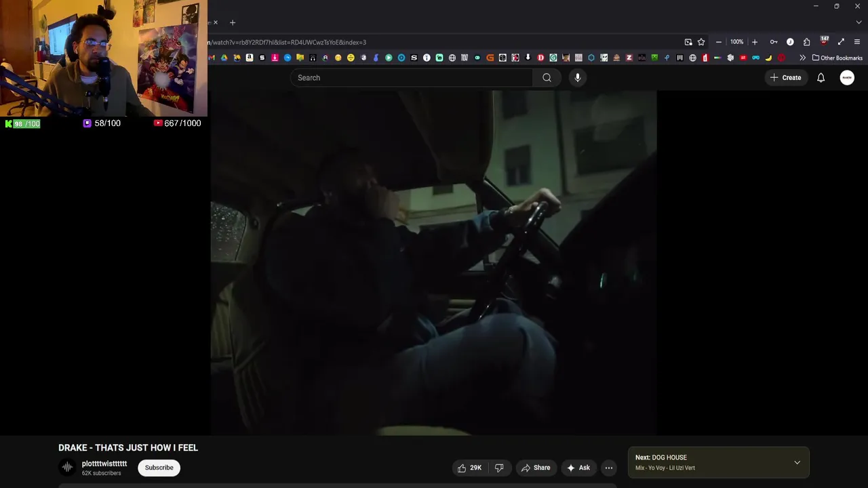Open the smiley face emoji bookmark
The width and height of the screenshot is (868, 488).
coord(338,58)
